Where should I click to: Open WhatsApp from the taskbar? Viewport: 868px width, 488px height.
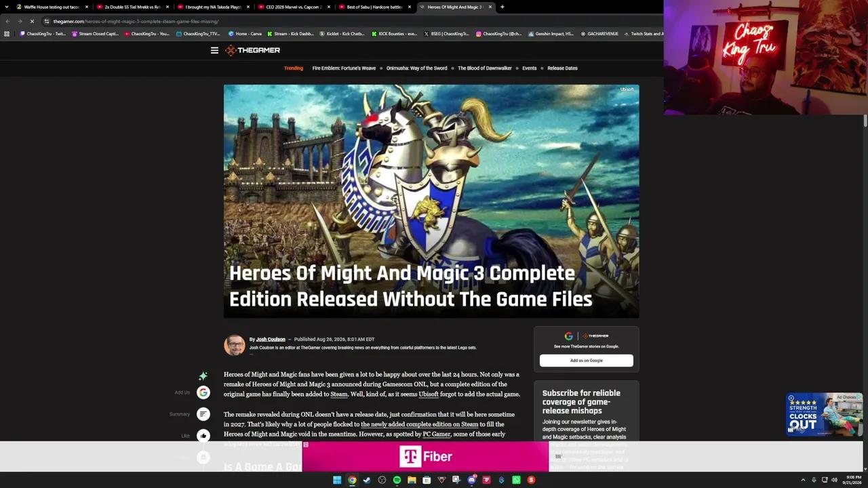[516, 480]
